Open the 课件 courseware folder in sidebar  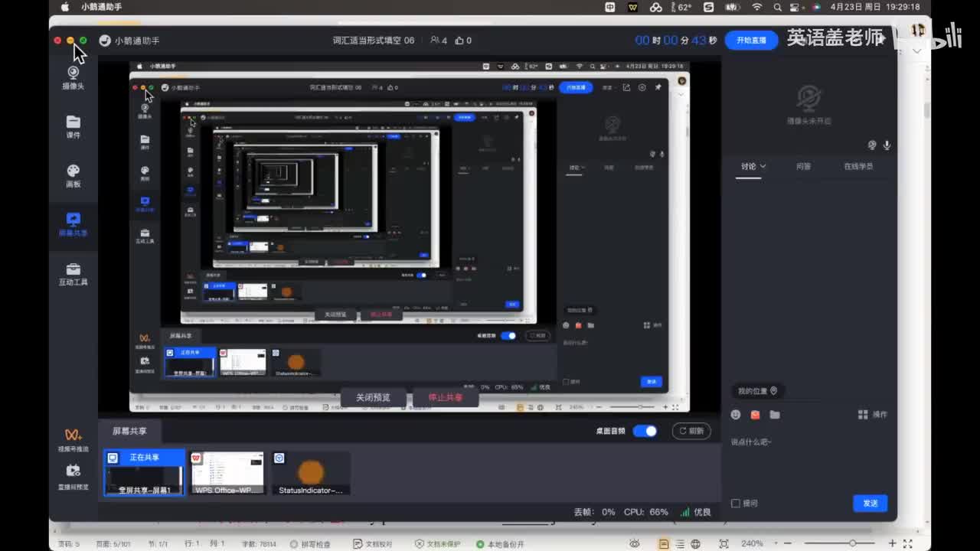pos(73,127)
